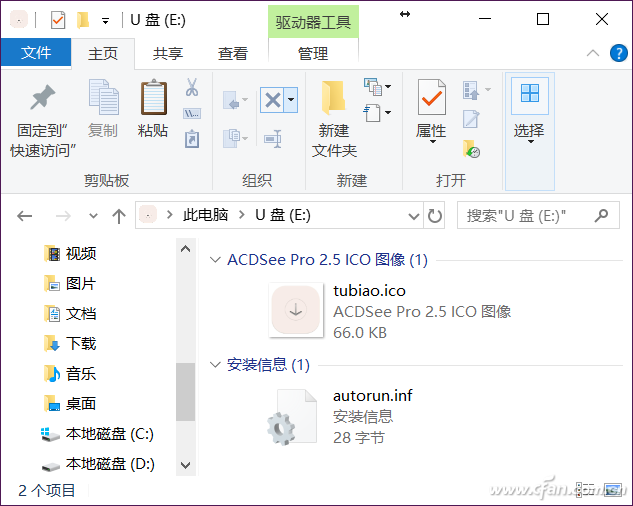Viewport: 633px width, 506px height.
Task: Click the Copy path icon
Action: pos(192,113)
